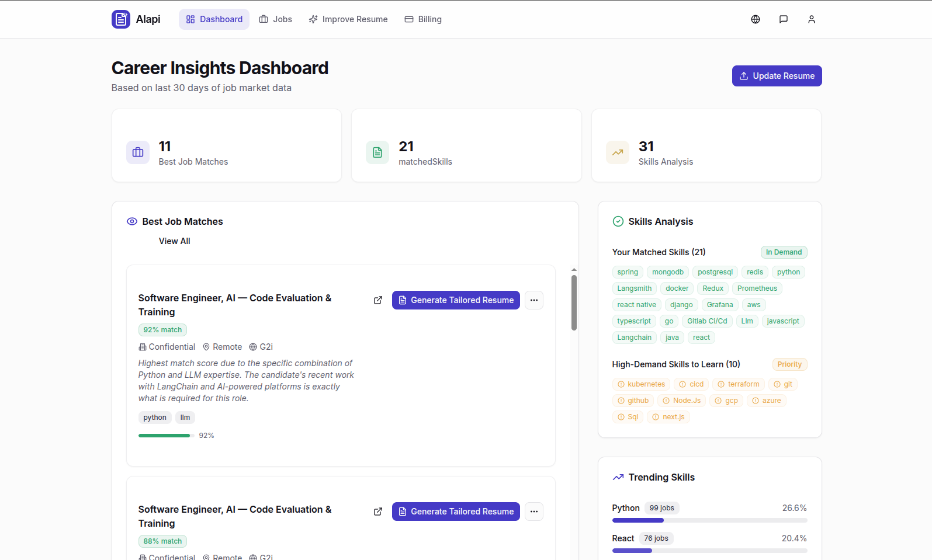932x560 pixels.
Task: Click the git skill chip
Action: coord(783,384)
